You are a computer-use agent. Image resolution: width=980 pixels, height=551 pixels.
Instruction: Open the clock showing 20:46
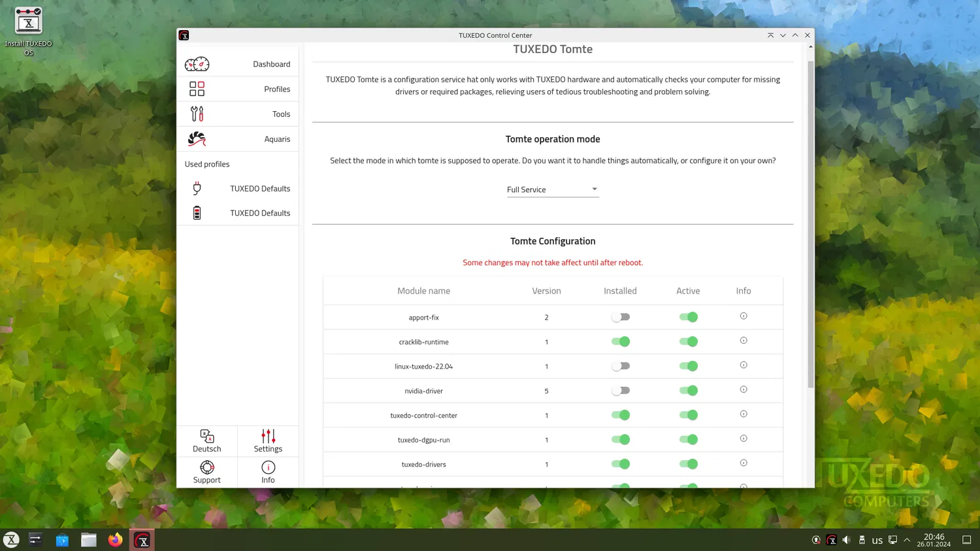934,540
